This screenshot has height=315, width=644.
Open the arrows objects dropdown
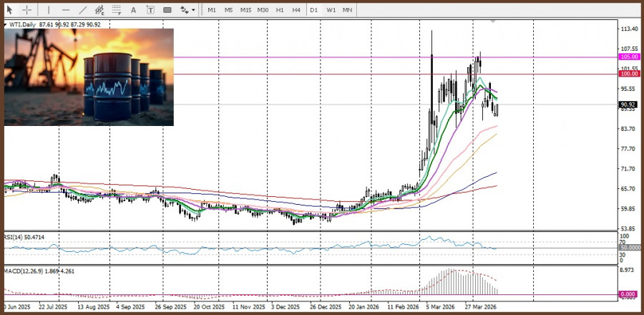(186, 10)
